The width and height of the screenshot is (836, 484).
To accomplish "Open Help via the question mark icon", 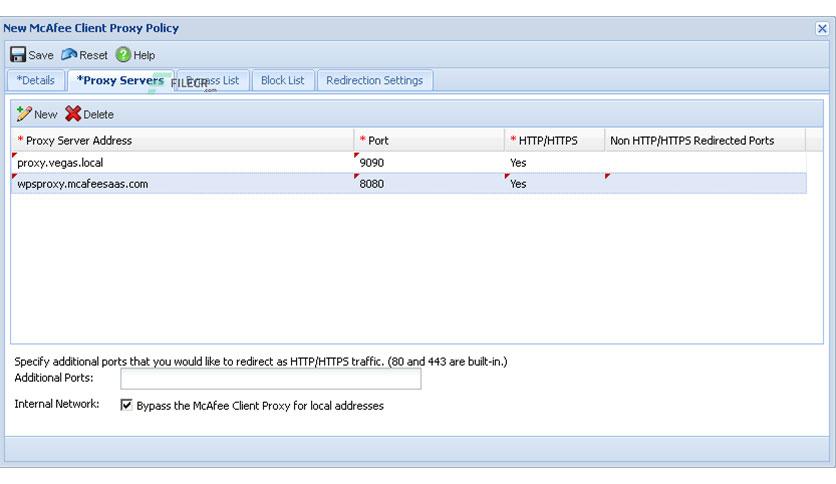I will click(123, 54).
